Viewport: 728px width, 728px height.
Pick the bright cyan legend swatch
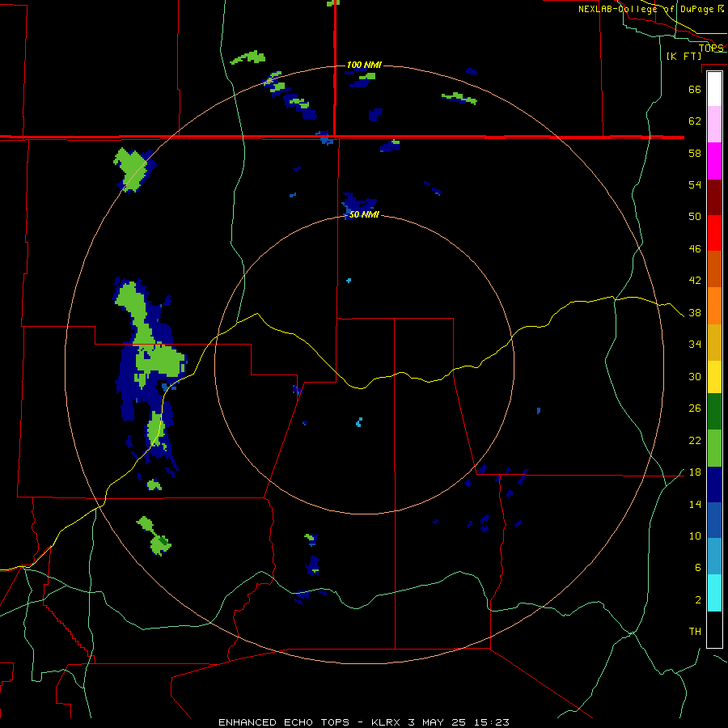coord(714,593)
